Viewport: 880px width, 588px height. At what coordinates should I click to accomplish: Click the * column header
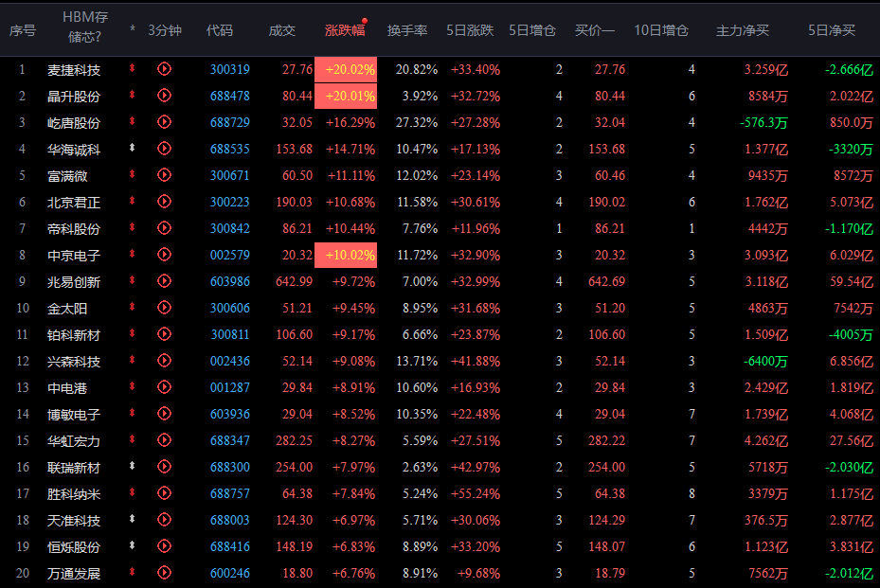tap(133, 29)
